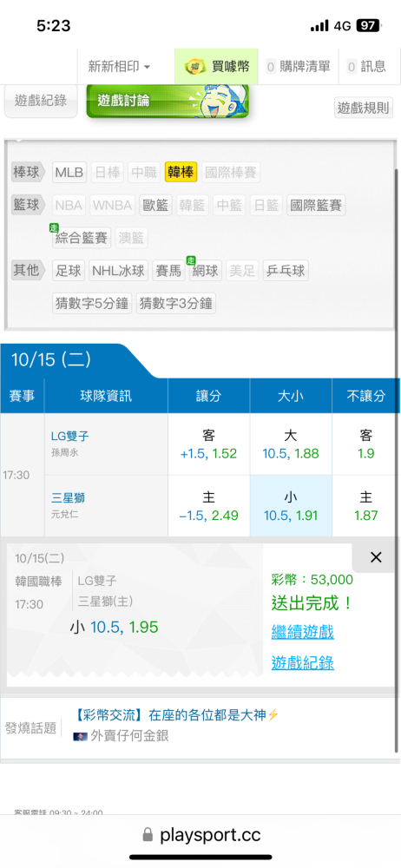Screen dimensions: 401x868
Task: Select the MLB league filter
Action: coord(69,173)
